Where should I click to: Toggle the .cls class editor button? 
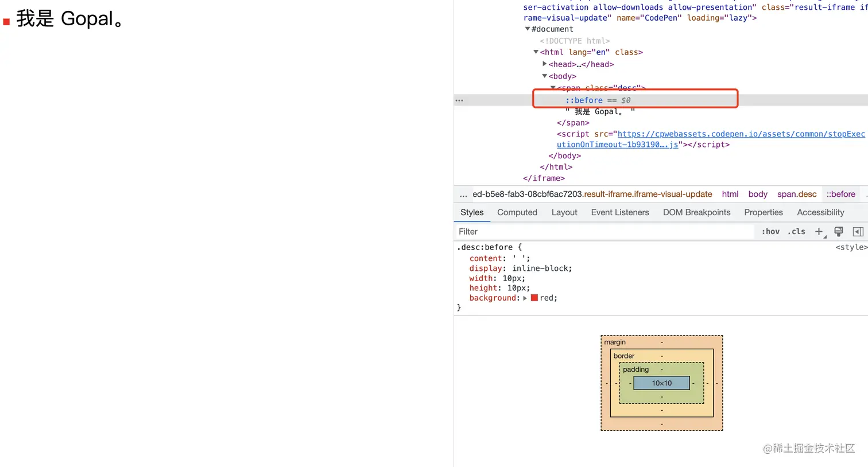(796, 232)
